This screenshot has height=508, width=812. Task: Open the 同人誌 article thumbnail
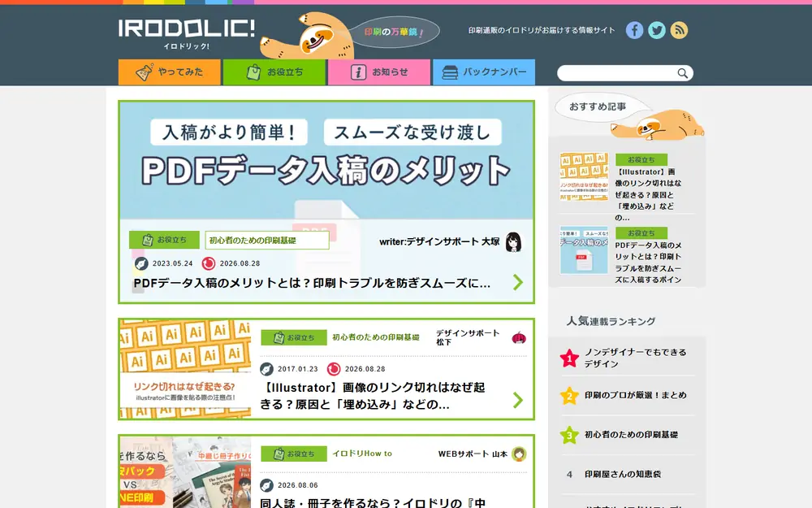(x=185, y=472)
